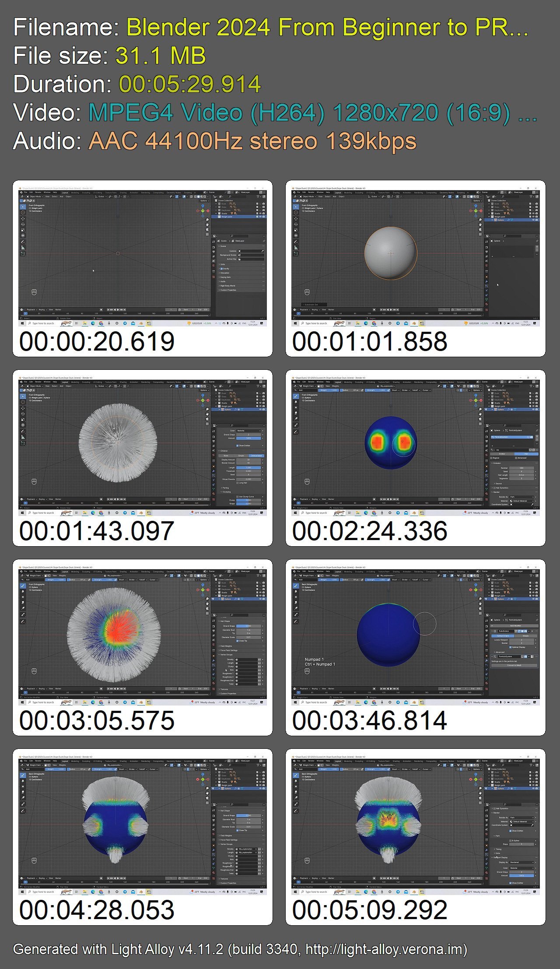Viewport: 560px width, 969px height.
Task: Click the Weight slider in 00:02:24 frame
Action: tap(328, 390)
